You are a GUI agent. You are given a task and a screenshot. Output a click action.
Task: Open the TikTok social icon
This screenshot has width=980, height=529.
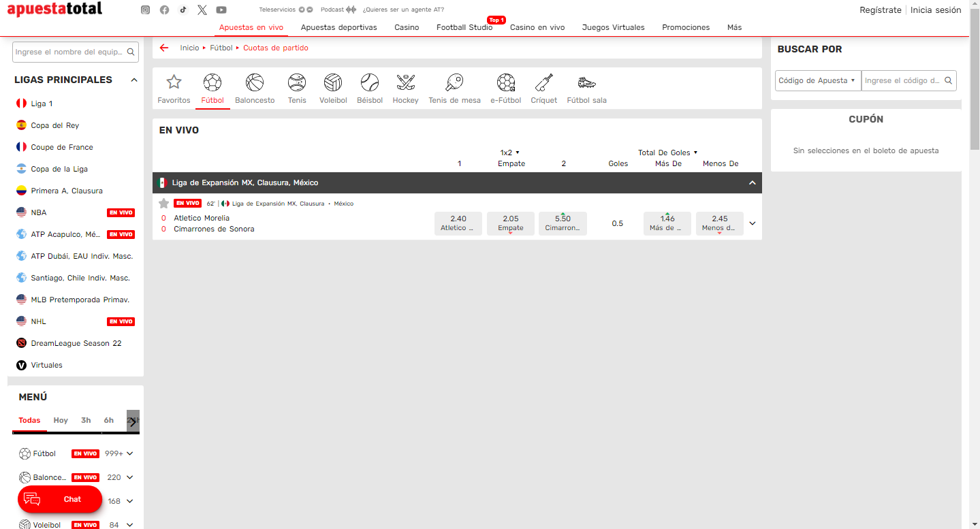(x=183, y=10)
